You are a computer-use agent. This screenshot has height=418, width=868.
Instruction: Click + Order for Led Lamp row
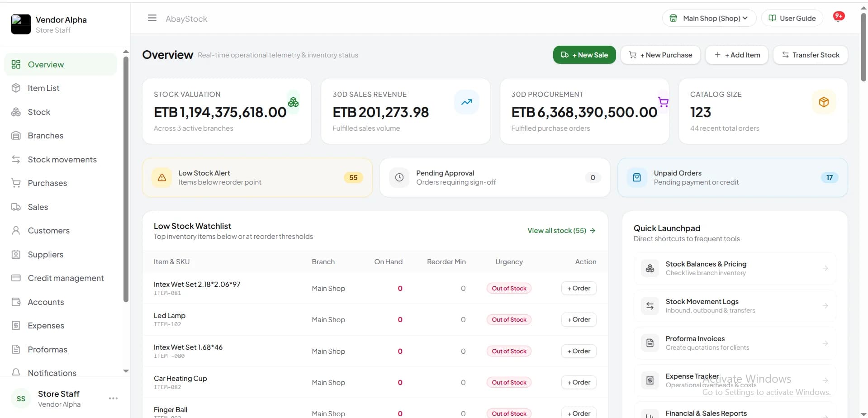coord(579,319)
